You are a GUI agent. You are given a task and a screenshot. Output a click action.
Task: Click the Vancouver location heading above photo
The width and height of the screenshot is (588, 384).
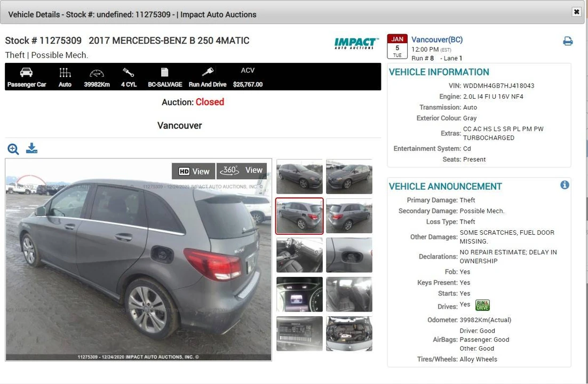(x=180, y=126)
